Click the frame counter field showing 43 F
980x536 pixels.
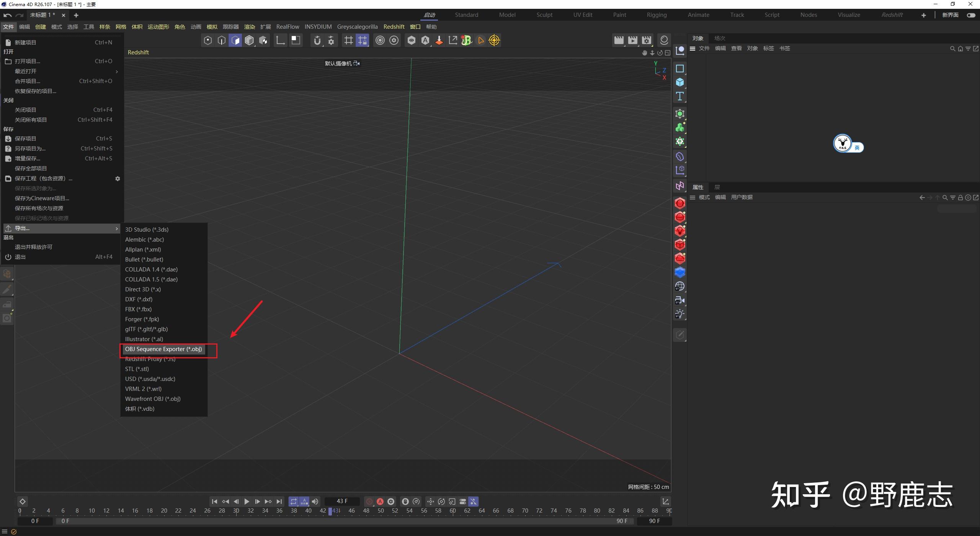342,501
